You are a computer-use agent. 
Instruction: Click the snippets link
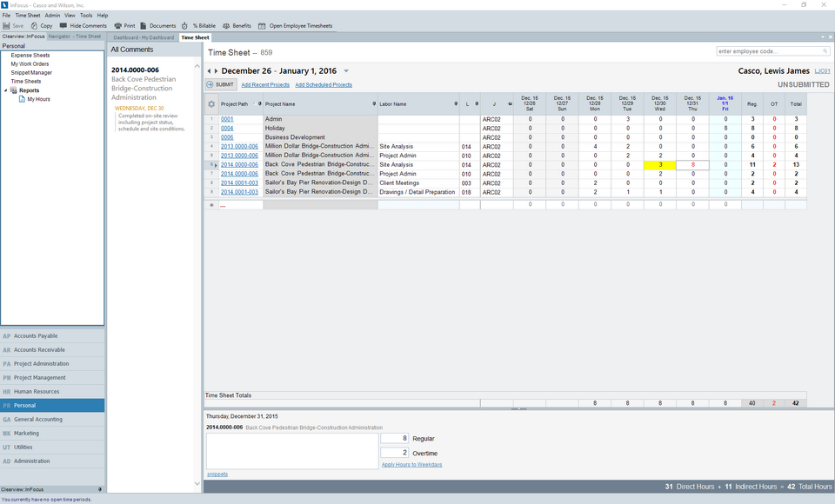(217, 474)
